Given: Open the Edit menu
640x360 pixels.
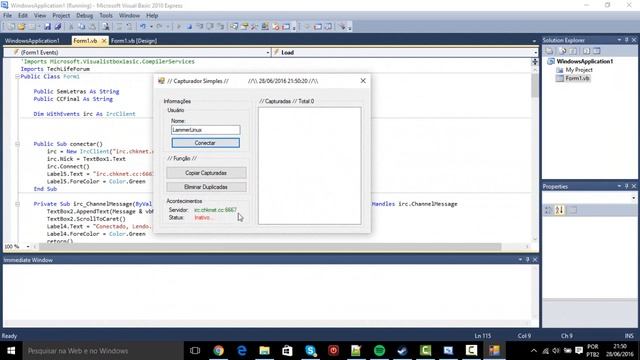Looking at the screenshot, I should [x=23, y=16].
